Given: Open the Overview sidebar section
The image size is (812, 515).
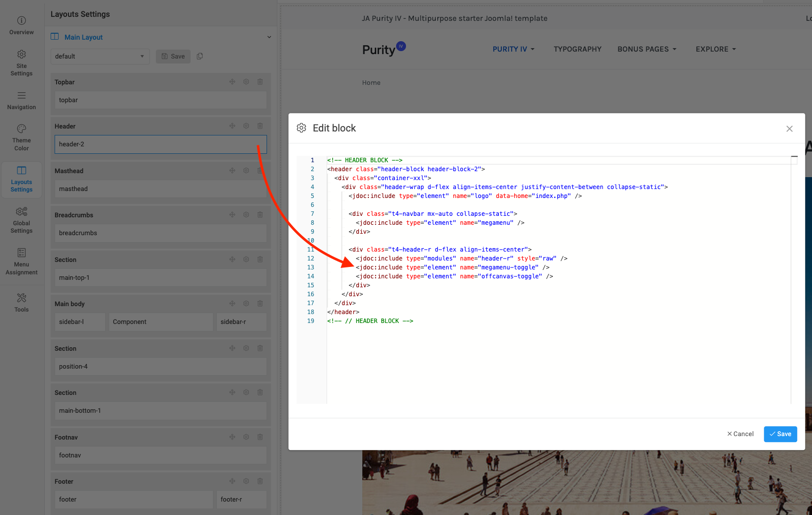Looking at the screenshot, I should pos(21,26).
